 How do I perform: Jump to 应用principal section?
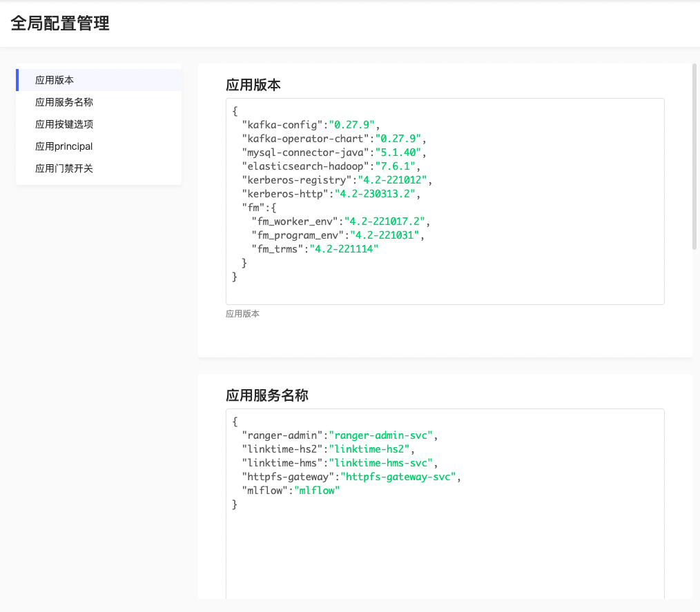[x=99, y=146]
